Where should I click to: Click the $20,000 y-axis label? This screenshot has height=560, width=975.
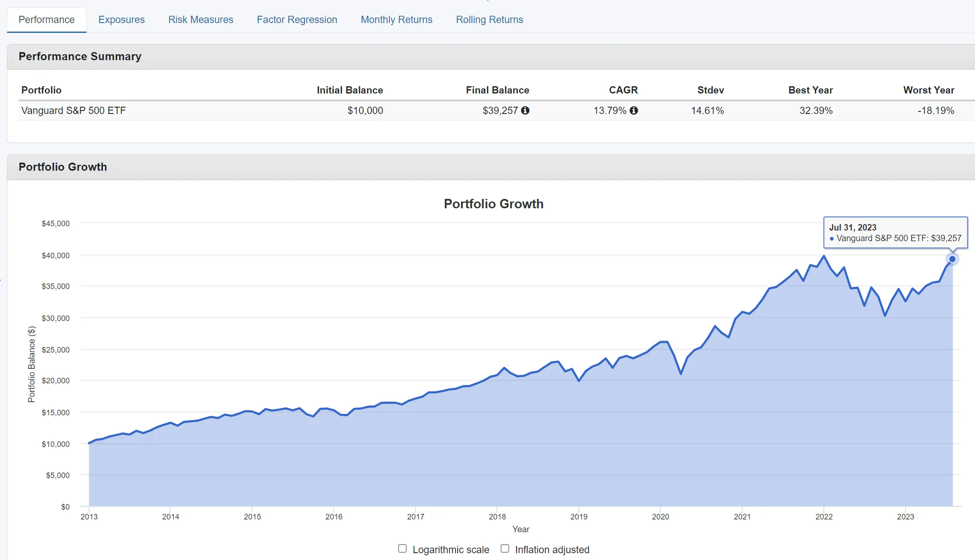[x=55, y=380]
